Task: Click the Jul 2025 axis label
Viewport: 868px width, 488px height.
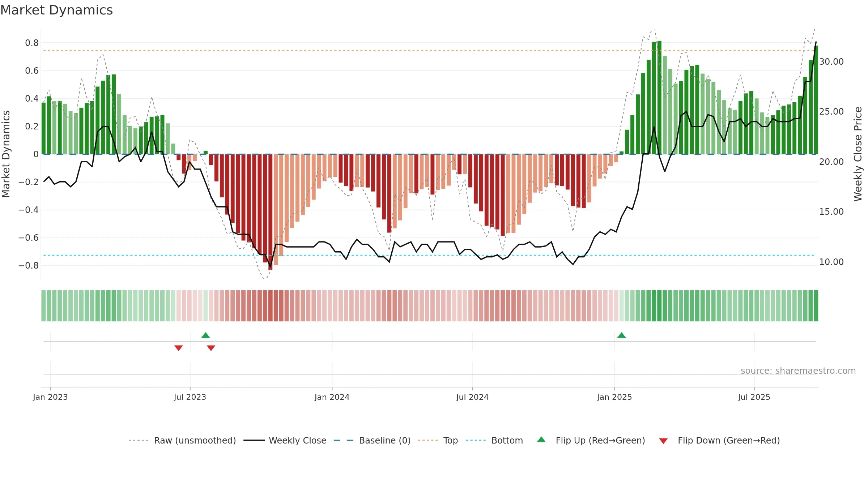Action: click(754, 397)
